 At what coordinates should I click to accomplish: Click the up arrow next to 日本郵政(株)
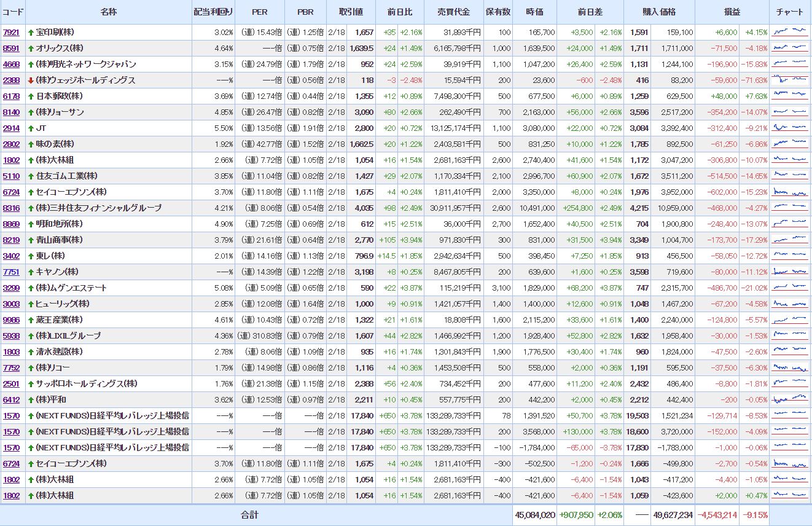(x=31, y=96)
